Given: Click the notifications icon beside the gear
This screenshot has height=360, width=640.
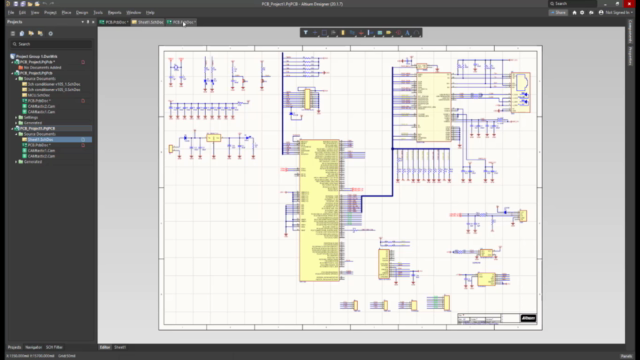Looking at the screenshot, I should pyautogui.click(x=591, y=13).
